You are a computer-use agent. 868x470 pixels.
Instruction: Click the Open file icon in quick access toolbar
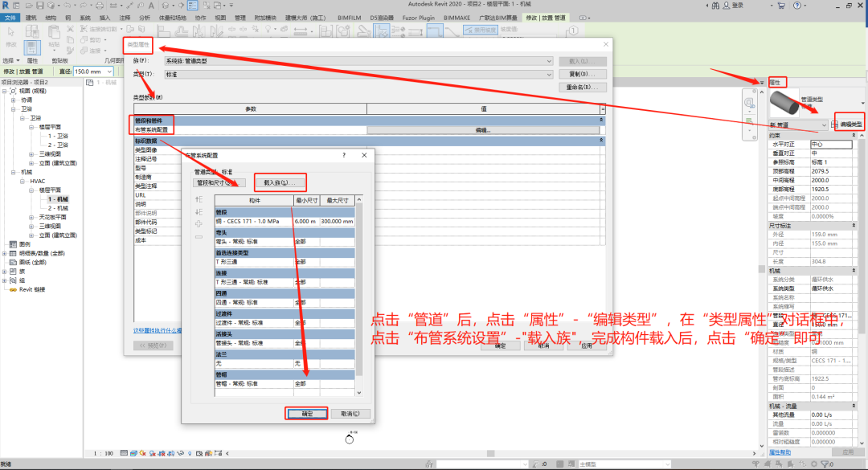click(x=29, y=6)
